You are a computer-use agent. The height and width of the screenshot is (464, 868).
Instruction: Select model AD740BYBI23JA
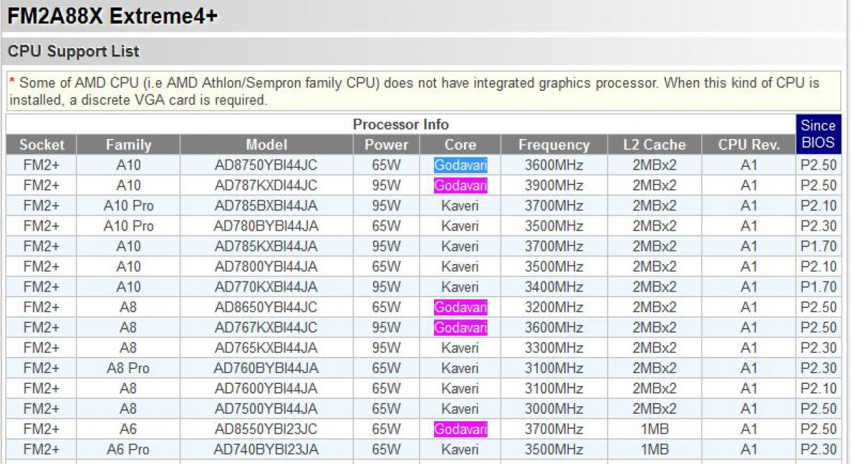pos(266,450)
